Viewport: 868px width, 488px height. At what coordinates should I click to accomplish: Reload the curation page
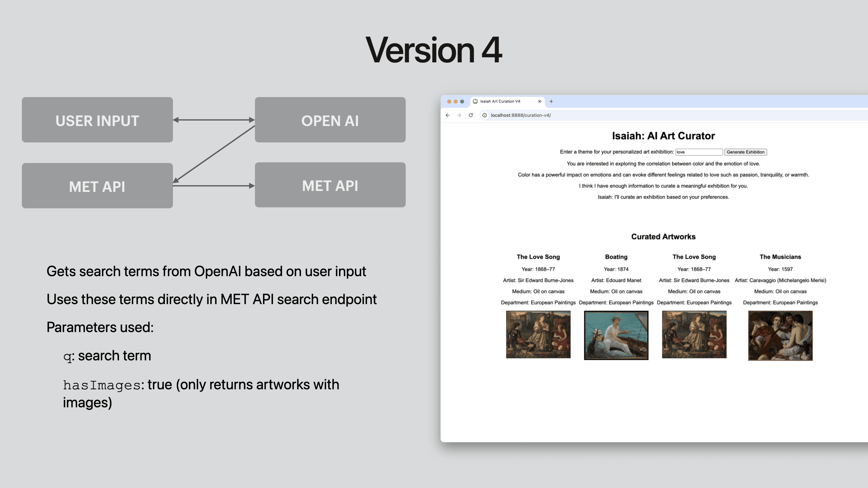point(471,115)
